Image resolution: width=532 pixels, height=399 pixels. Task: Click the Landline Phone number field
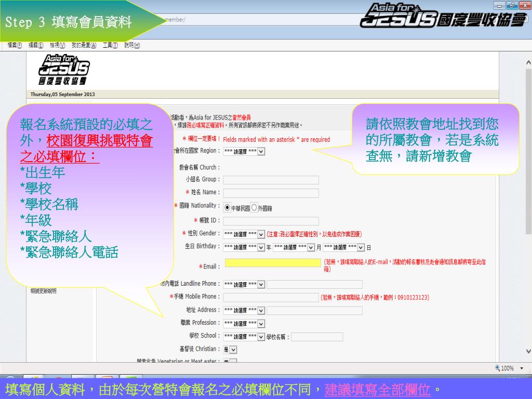click(x=314, y=284)
